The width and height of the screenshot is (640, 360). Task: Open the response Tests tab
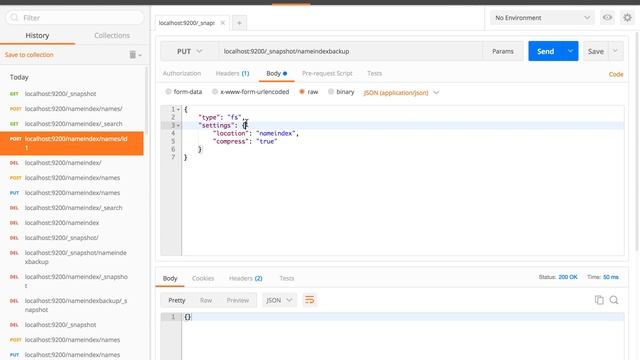(287, 278)
